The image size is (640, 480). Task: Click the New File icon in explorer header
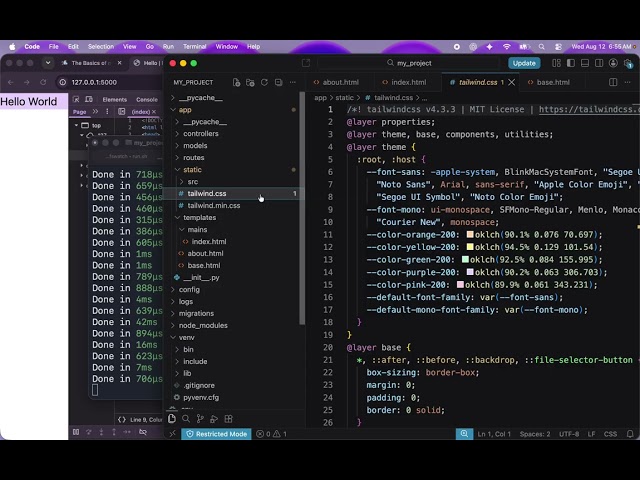(x=236, y=82)
